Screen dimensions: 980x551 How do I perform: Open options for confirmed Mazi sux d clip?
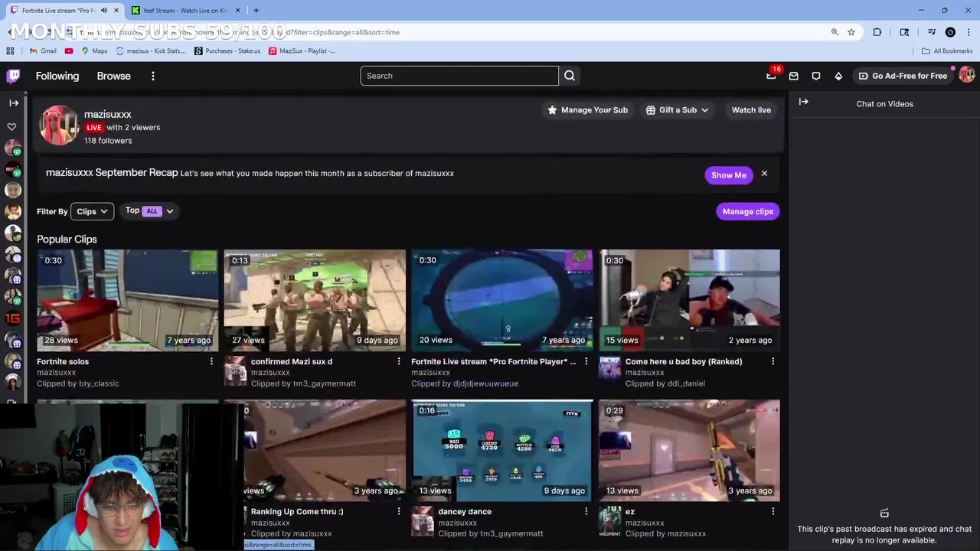[x=399, y=361]
